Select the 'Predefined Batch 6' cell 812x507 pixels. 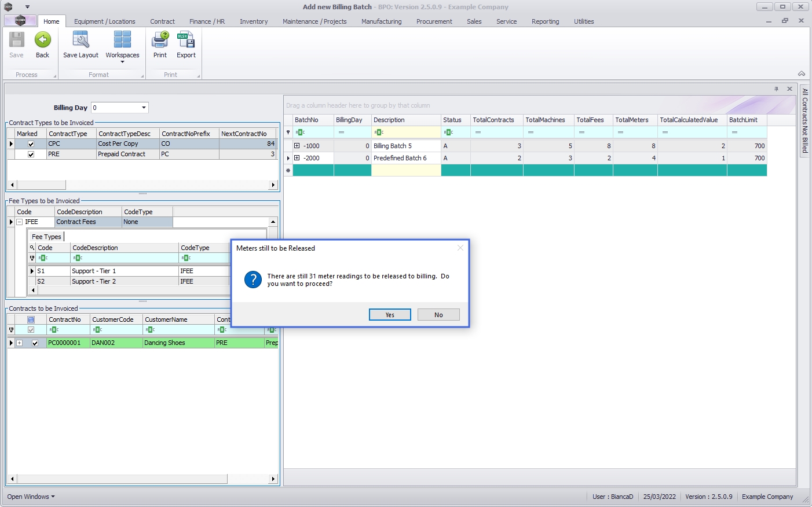click(406, 158)
